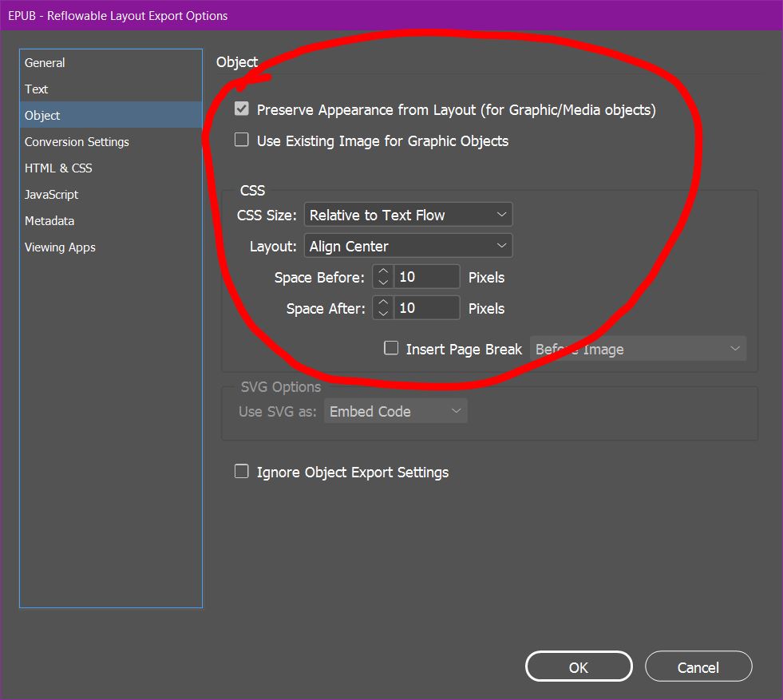Cancel the EPUB export dialog
Screen dimensions: 783x700
click(x=698, y=667)
